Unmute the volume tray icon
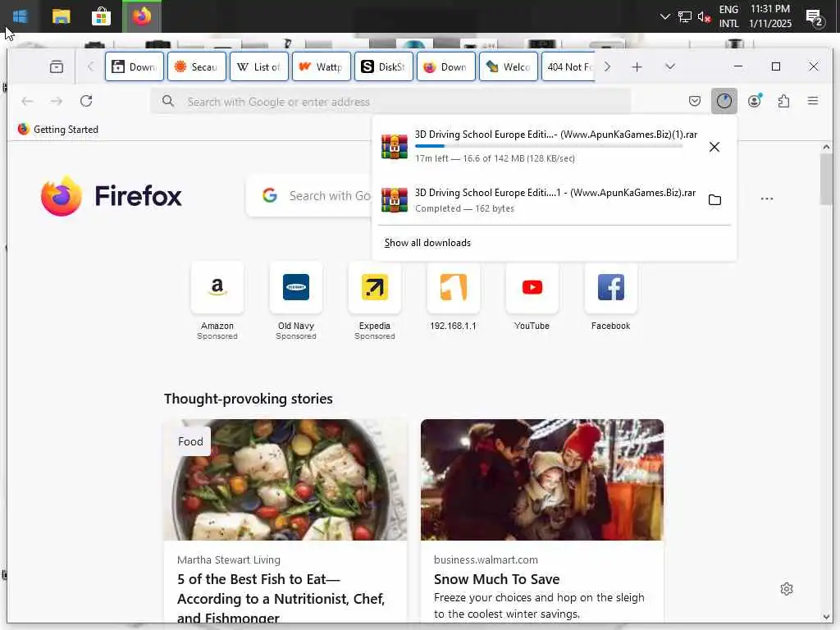 click(703, 16)
